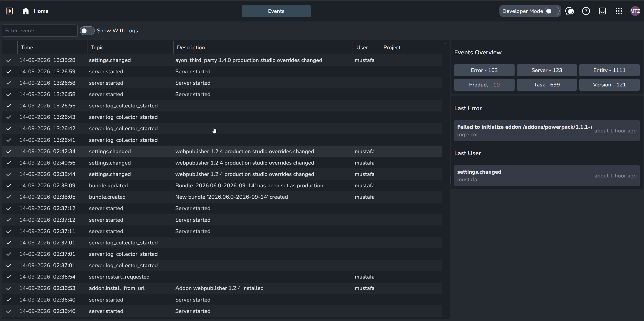644x321 pixels.
Task: Click Home label in the top bar
Action: [41, 11]
